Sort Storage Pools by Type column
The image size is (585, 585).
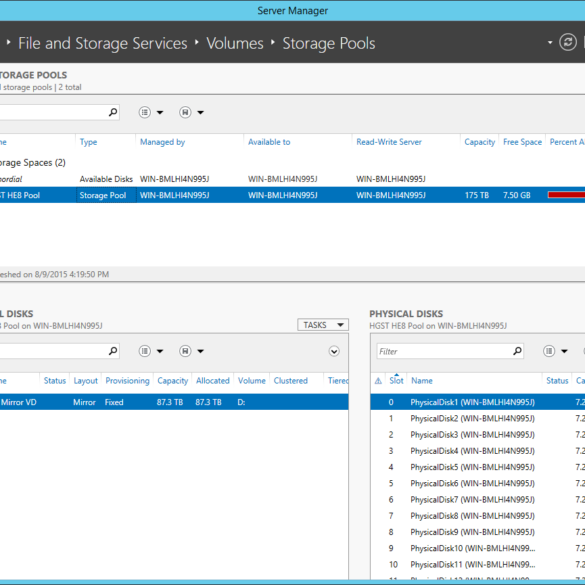(88, 142)
